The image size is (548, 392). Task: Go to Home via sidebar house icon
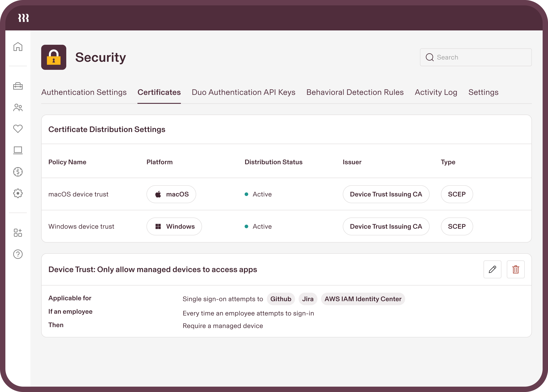18,47
